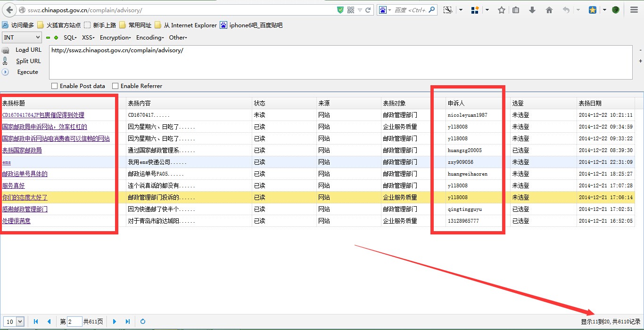Click the search magnifier icon
This screenshot has height=330, width=644.
click(x=432, y=10)
